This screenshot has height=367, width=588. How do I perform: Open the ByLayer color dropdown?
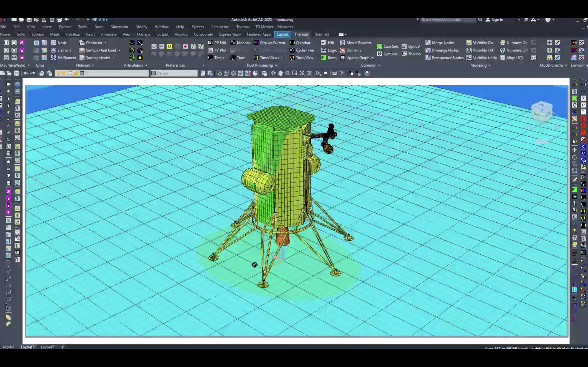click(174, 73)
